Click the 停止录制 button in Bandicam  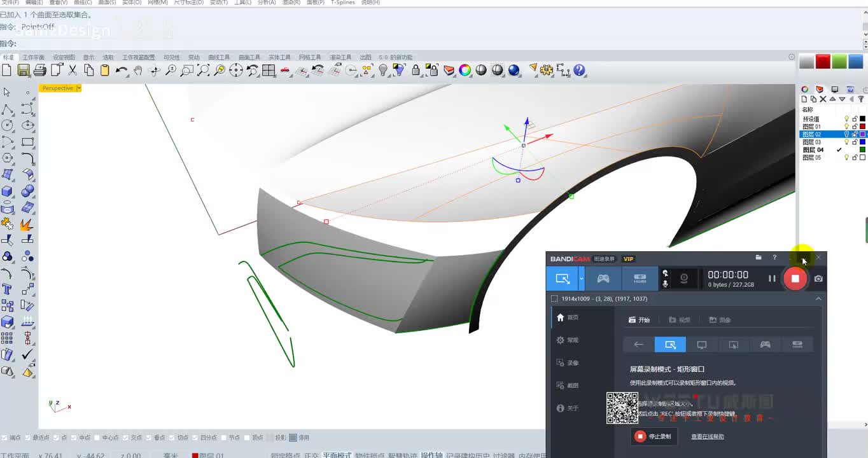(x=654, y=436)
